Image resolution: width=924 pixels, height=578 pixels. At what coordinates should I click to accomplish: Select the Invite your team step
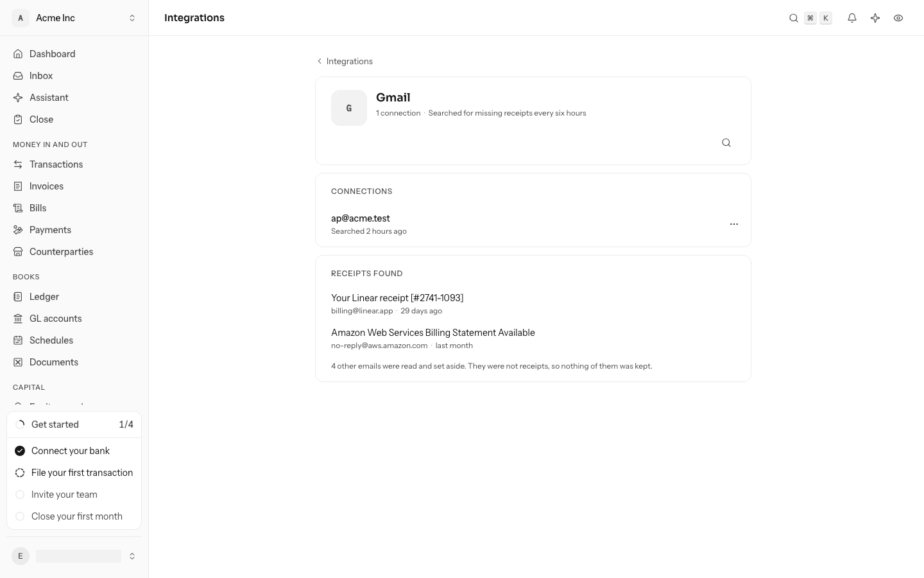74,495
